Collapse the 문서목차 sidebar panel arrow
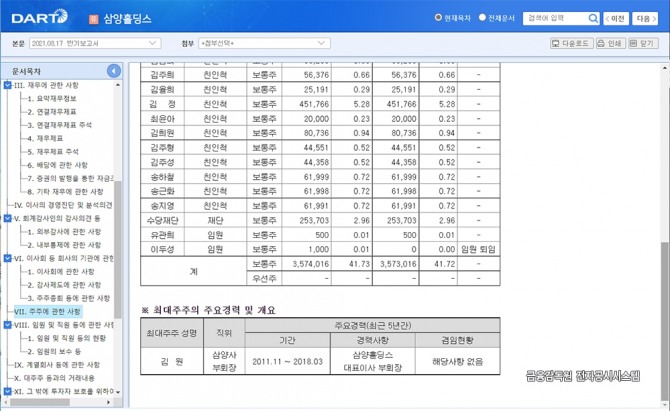 [114, 71]
